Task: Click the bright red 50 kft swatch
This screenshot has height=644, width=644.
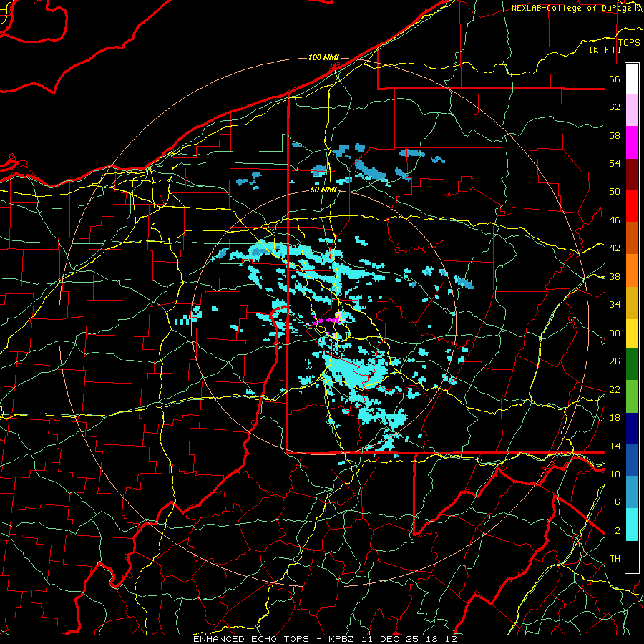Action: (632, 206)
